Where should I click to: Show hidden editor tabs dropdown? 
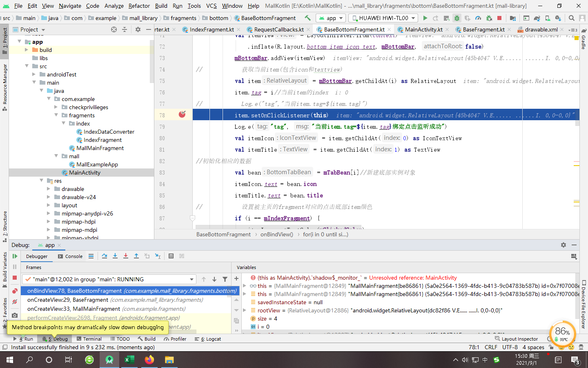click(x=573, y=30)
